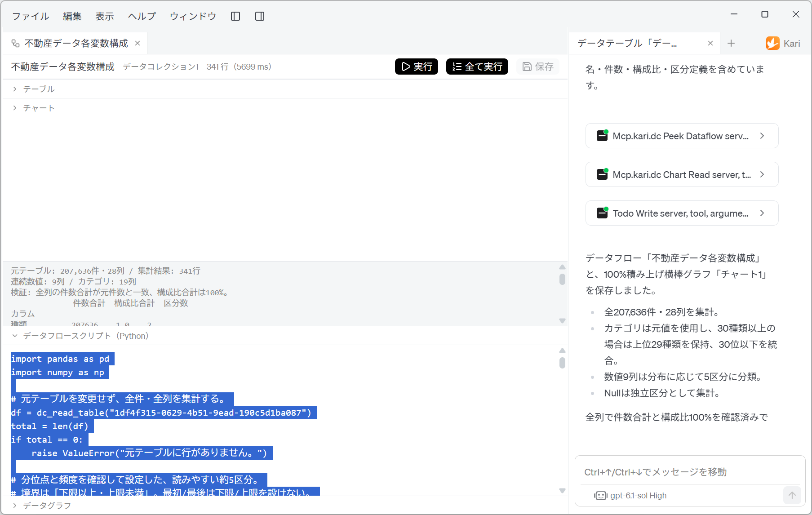Screen dimensions: 812x515
Task: Click the 'データコレクション1' label in header
Action: [x=161, y=67]
